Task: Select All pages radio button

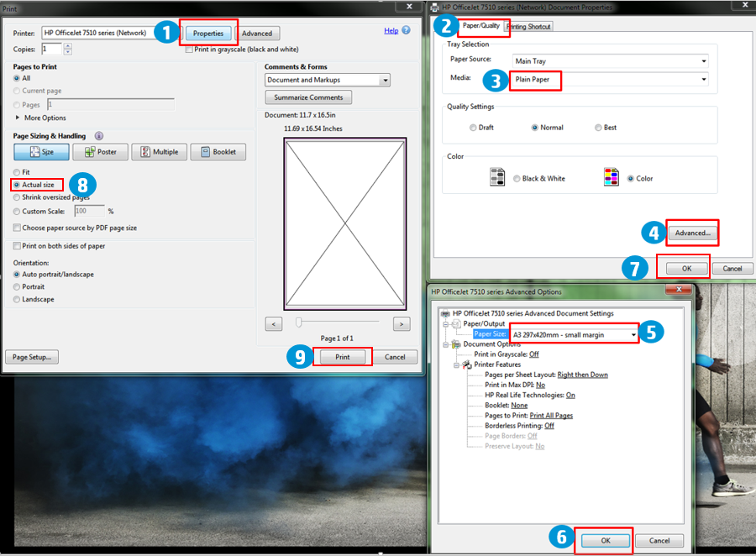Action: pyautogui.click(x=17, y=78)
